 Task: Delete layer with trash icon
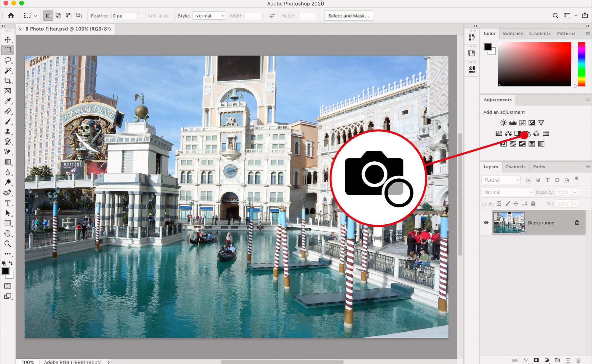pos(578,360)
